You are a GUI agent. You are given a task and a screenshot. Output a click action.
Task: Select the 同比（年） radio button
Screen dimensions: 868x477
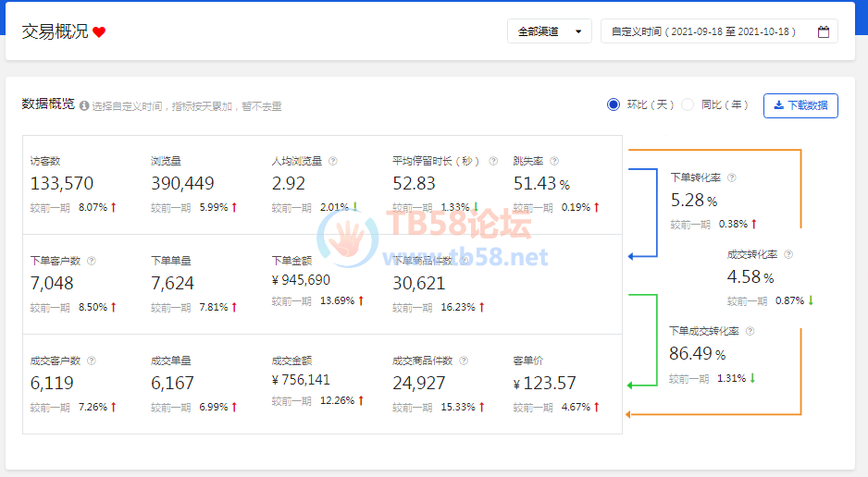688,105
